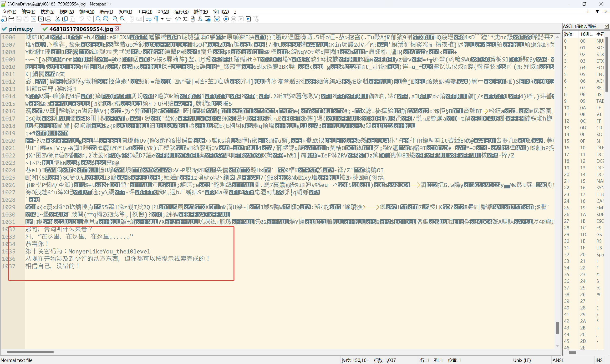Switch to the prime.py tab
Screen dimensions: 610x364
(20, 29)
